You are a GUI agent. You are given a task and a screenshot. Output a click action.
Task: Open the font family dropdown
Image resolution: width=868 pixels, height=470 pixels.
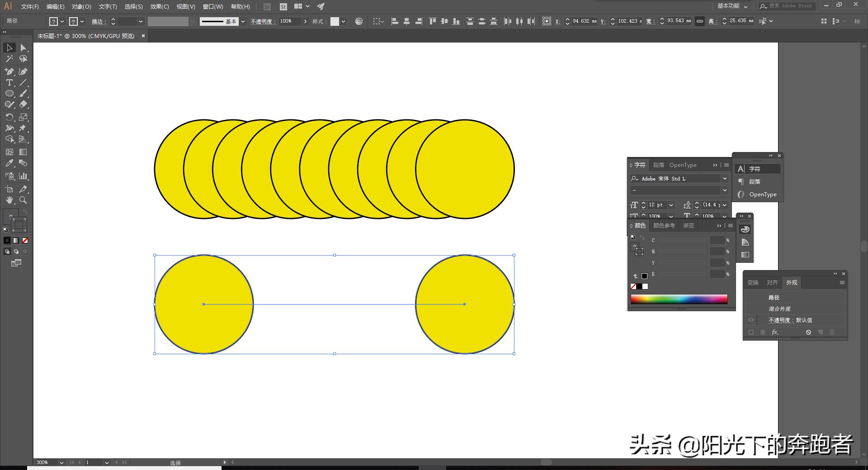pos(725,179)
